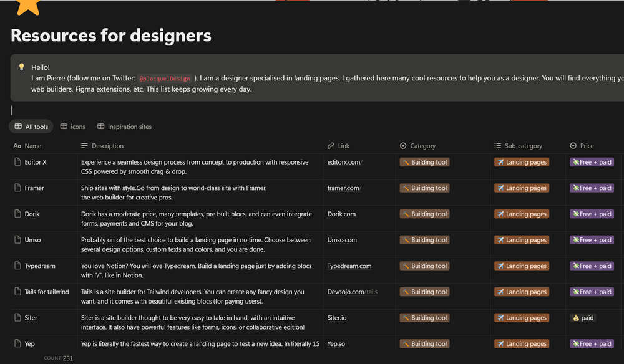Image resolution: width=624 pixels, height=364 pixels.
Task: Click the Dorik description cell
Action: [x=200, y=219]
